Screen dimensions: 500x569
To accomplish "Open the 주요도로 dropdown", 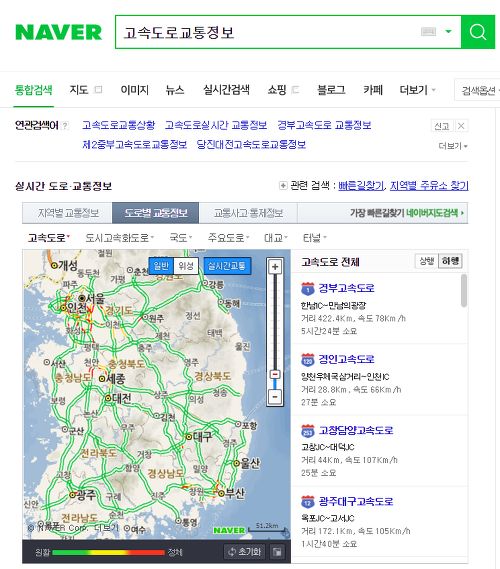I will coord(228,238).
